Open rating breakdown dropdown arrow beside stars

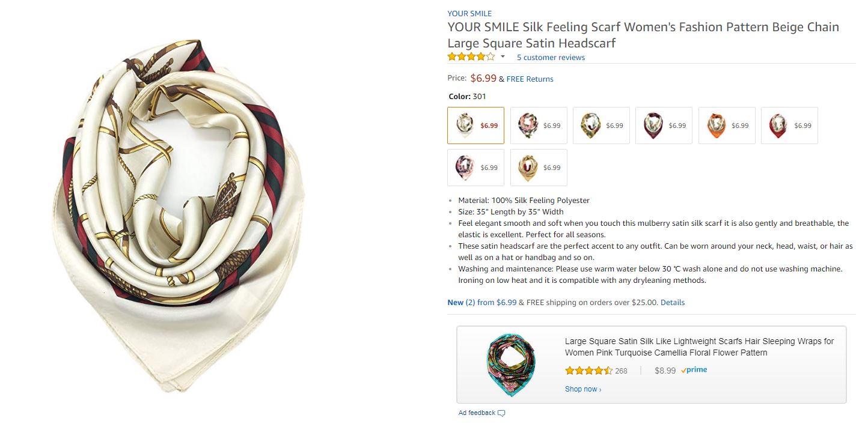pyautogui.click(x=503, y=57)
